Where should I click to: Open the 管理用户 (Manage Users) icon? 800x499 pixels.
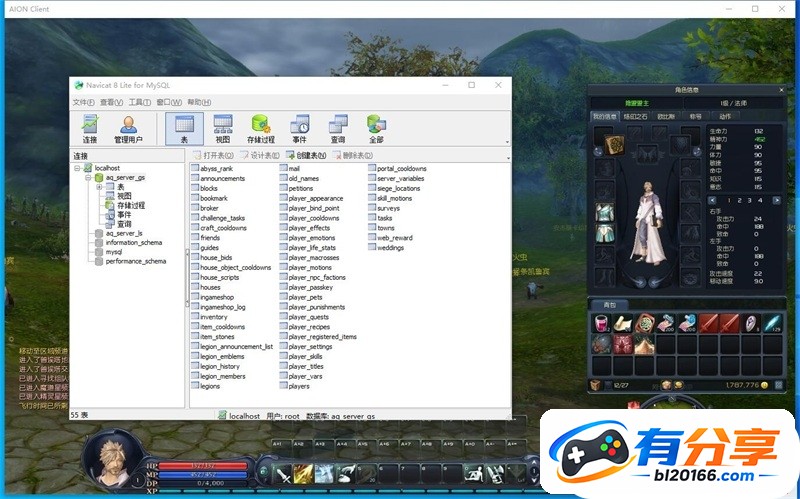point(128,129)
